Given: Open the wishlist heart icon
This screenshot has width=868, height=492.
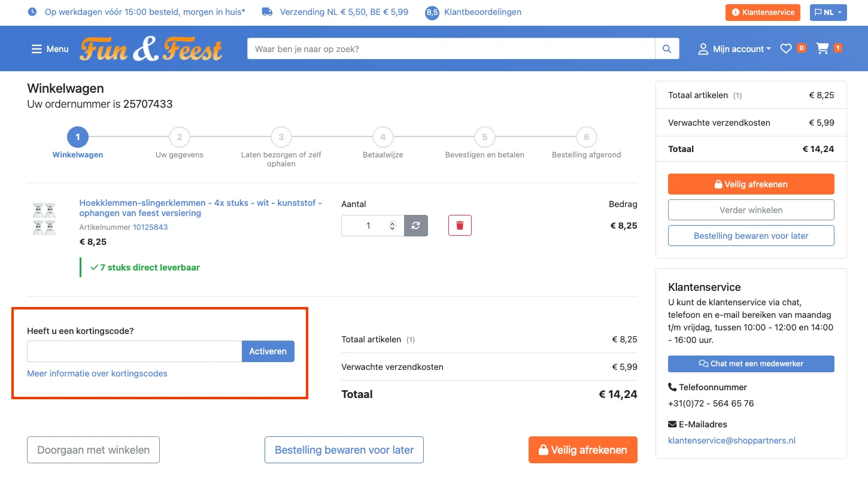Looking at the screenshot, I should (786, 49).
